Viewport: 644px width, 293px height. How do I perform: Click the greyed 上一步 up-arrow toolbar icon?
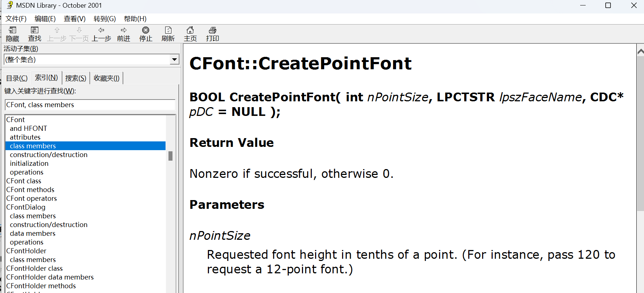[57, 34]
